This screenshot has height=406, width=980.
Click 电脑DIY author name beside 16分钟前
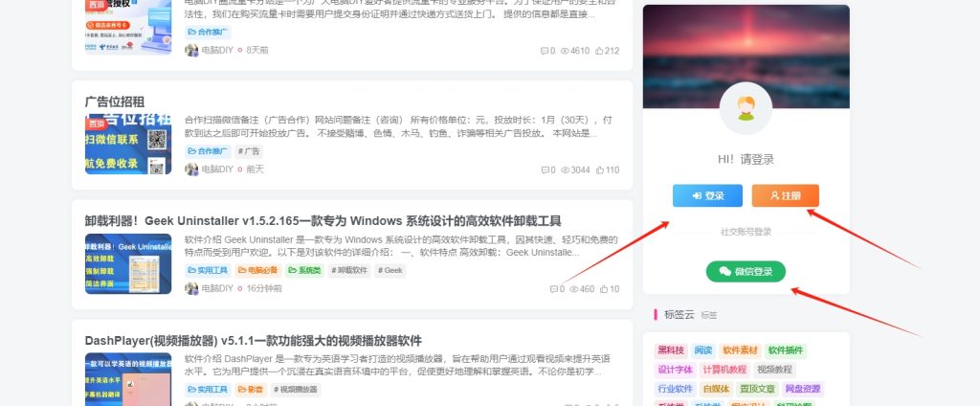pyautogui.click(x=217, y=288)
